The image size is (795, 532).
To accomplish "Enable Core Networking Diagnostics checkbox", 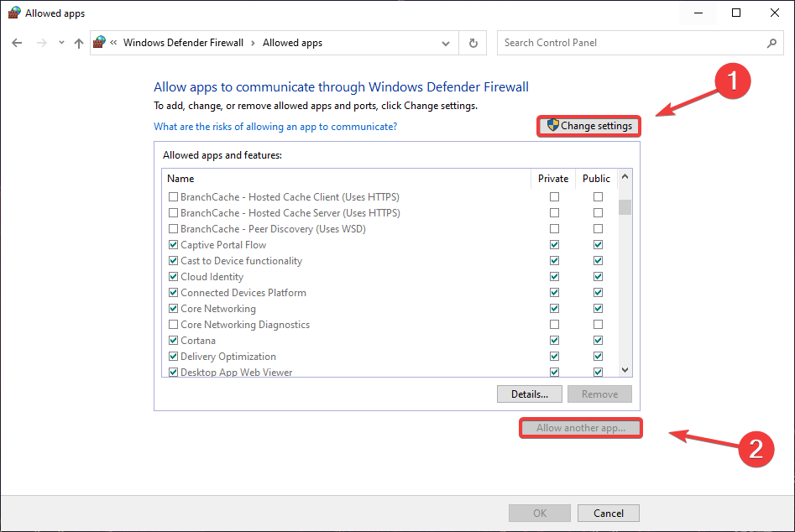I will click(x=174, y=325).
